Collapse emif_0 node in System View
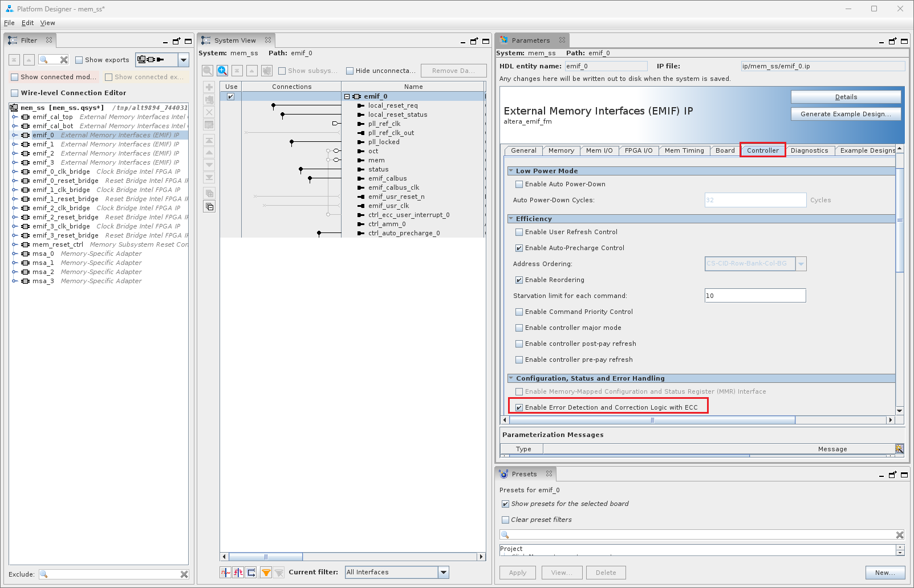914x588 pixels. (347, 97)
